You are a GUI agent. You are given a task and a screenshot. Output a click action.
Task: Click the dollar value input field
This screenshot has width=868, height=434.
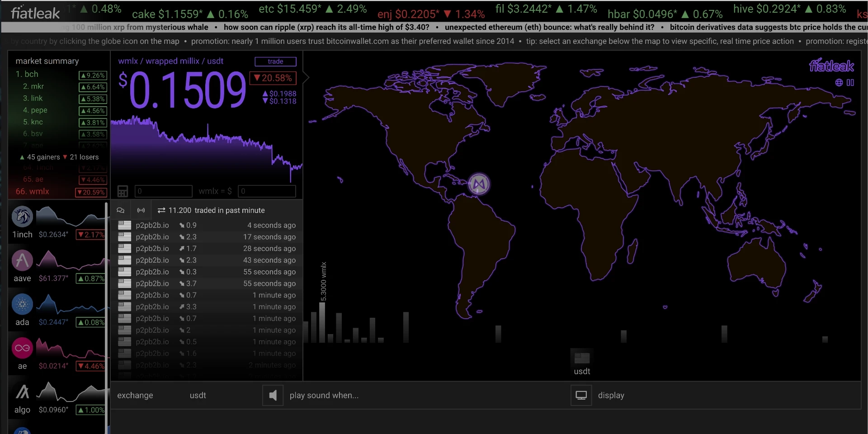[267, 191]
